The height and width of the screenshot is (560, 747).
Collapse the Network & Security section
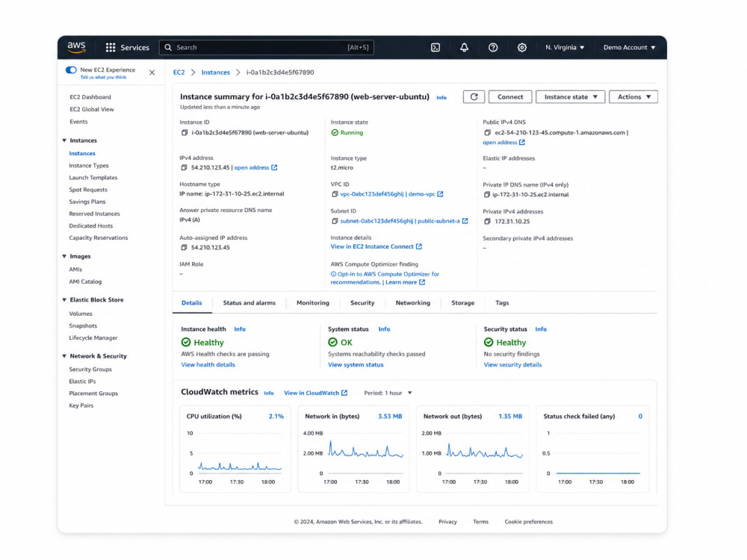tap(64, 356)
